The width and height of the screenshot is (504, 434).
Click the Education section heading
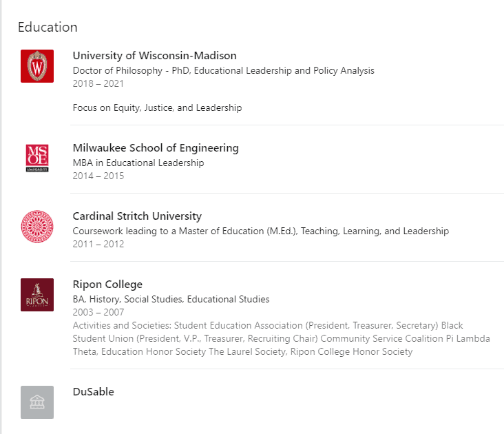point(48,27)
